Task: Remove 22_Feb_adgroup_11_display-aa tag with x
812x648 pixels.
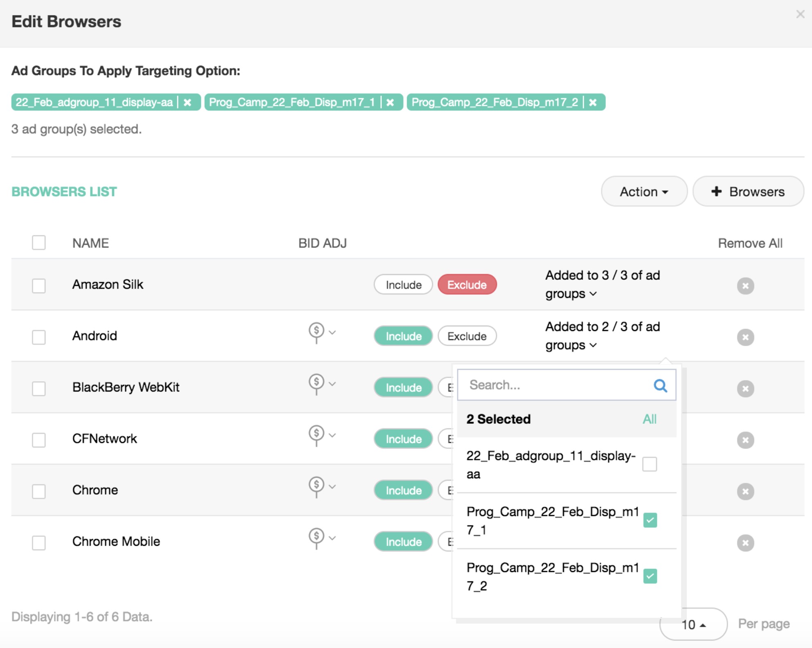Action: pyautogui.click(x=187, y=102)
